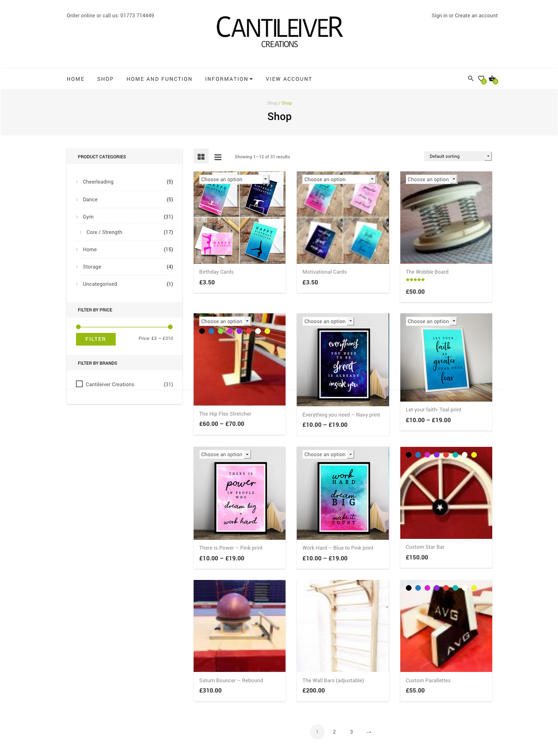Open the Saturn Bouncer product thumbnail
The height and width of the screenshot is (756, 558).
tap(239, 626)
